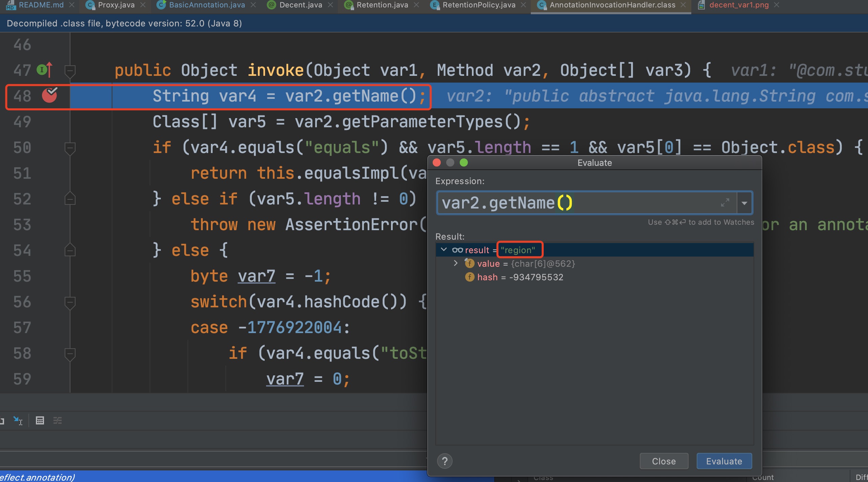Toggle the breakpoint on line 48
Viewport: 868px width, 482px height.
click(49, 95)
